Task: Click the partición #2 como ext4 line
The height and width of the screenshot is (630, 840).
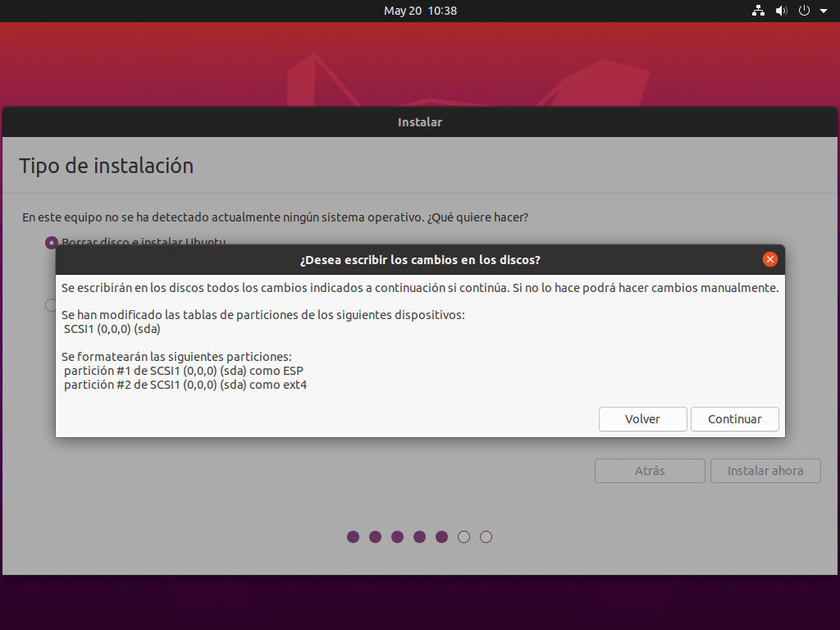Action: [x=185, y=385]
